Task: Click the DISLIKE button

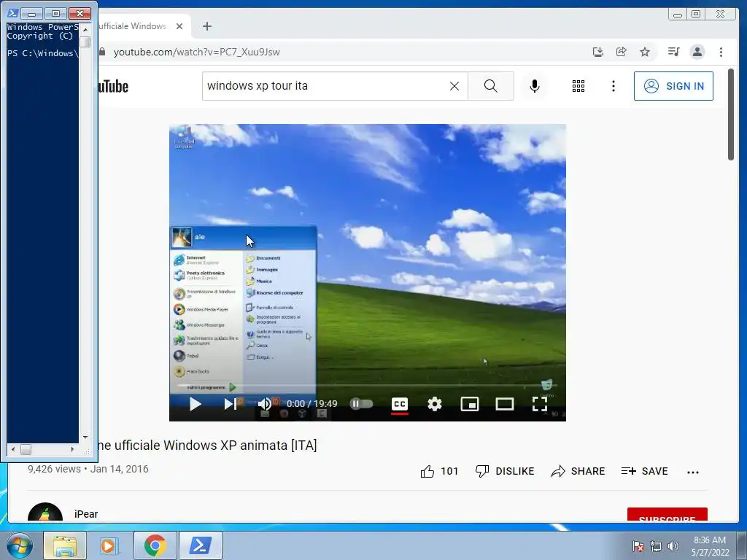Action: (x=505, y=471)
